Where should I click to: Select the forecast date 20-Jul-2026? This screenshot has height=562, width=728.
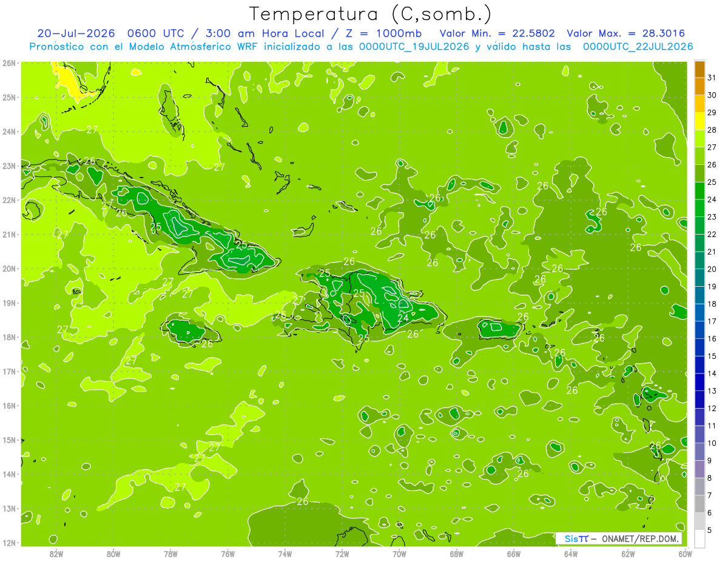click(75, 33)
